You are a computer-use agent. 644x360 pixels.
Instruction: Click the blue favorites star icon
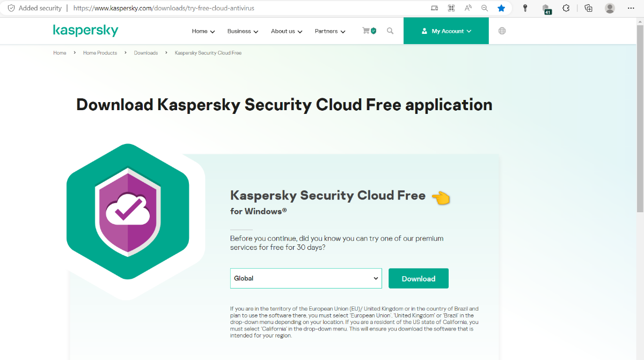501,8
